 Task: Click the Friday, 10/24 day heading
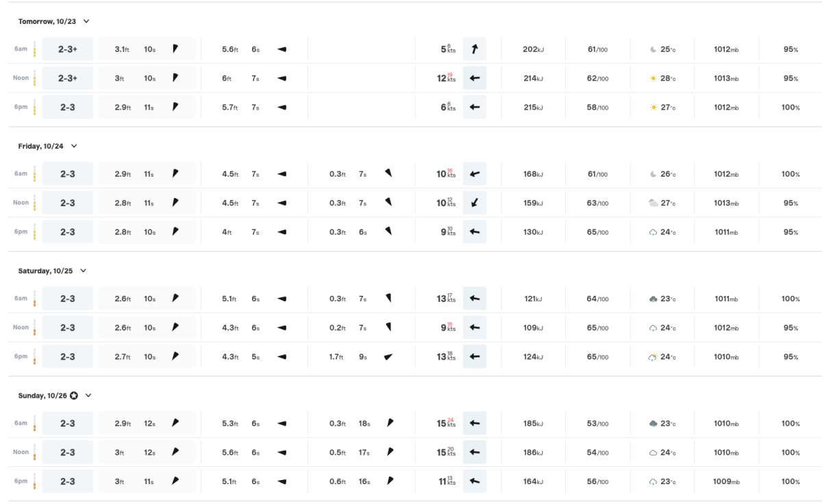point(42,146)
